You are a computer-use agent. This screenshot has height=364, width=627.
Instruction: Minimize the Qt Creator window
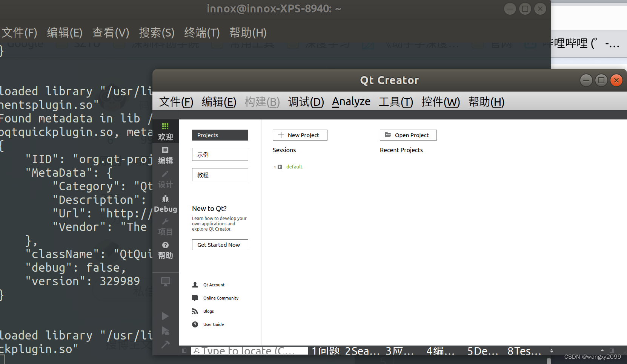(586, 80)
